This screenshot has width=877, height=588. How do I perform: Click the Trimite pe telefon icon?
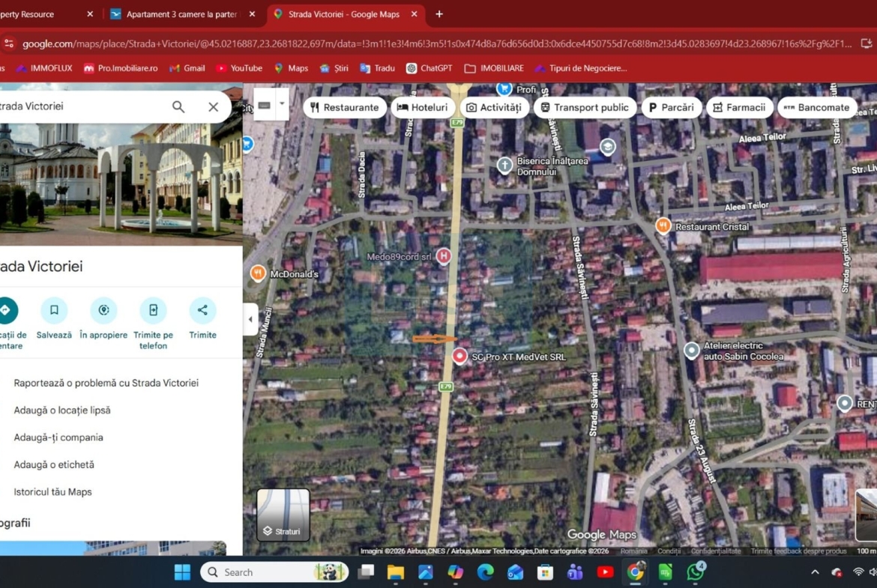[x=153, y=310]
